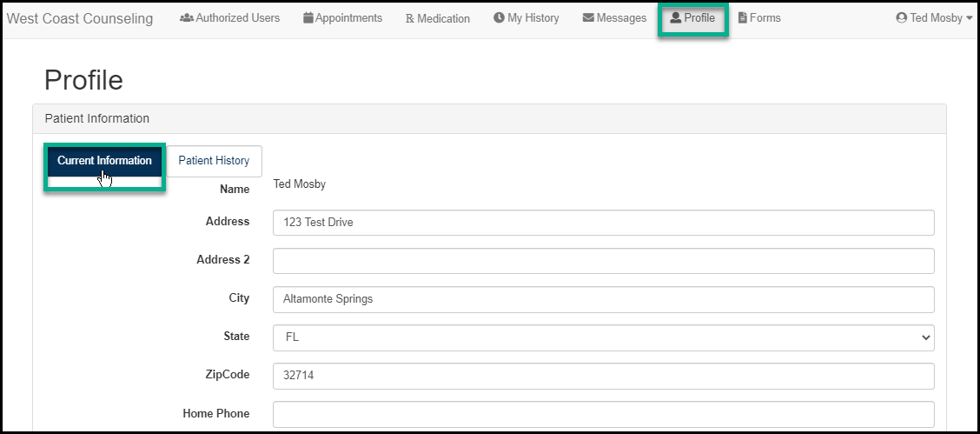Click the Forms document icon
The height and width of the screenshot is (434, 980).
743,18
